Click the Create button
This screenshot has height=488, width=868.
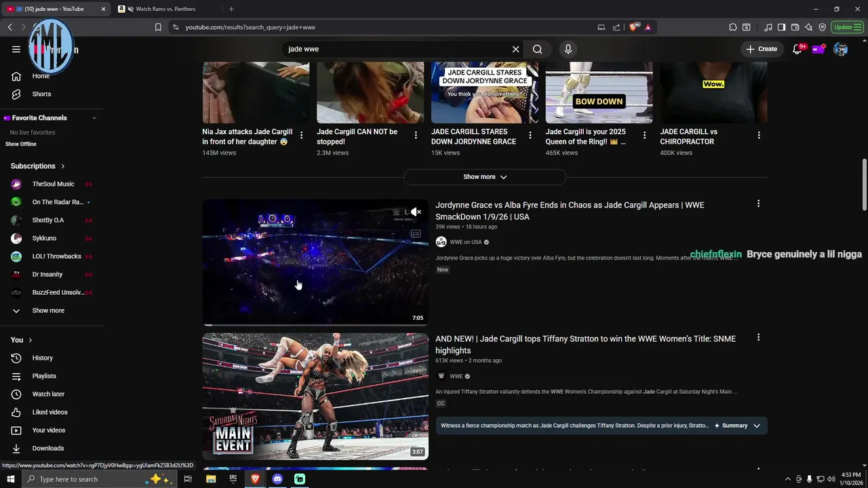coord(762,49)
